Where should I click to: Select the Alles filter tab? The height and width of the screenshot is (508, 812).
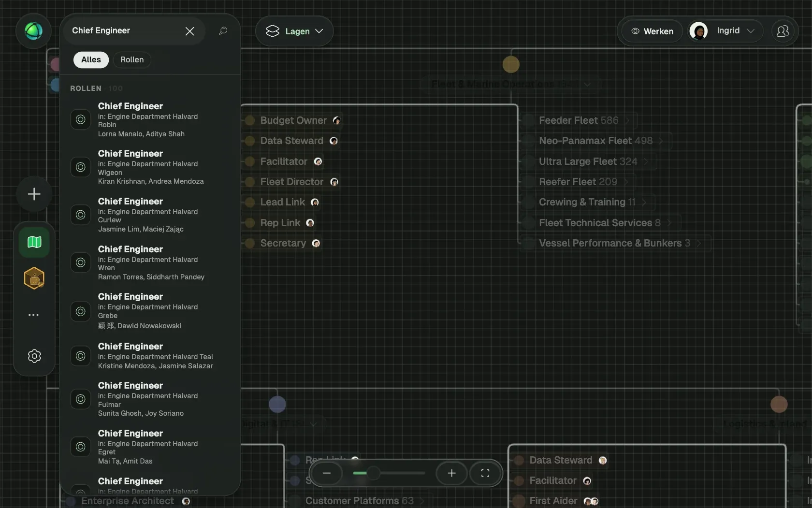pos(91,59)
